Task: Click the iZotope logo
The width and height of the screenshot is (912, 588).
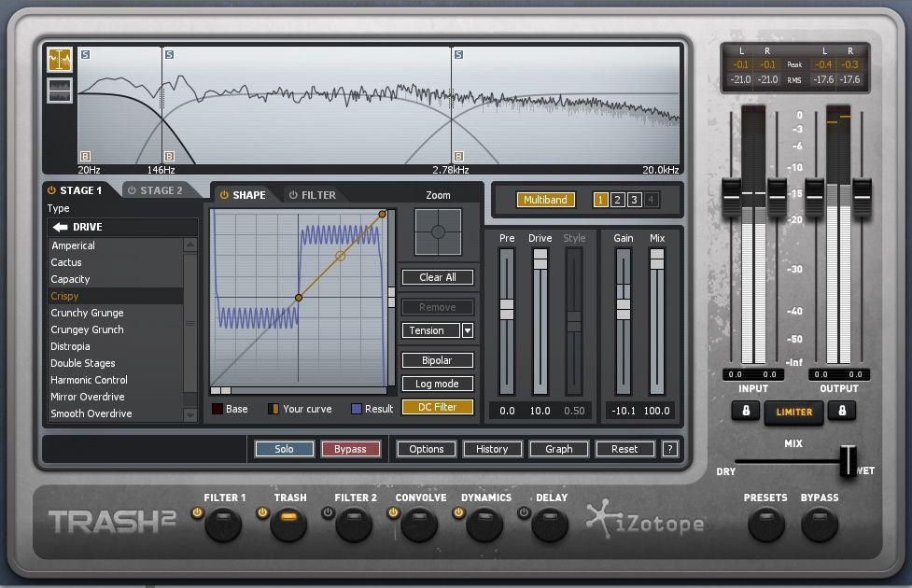Action: (x=646, y=519)
